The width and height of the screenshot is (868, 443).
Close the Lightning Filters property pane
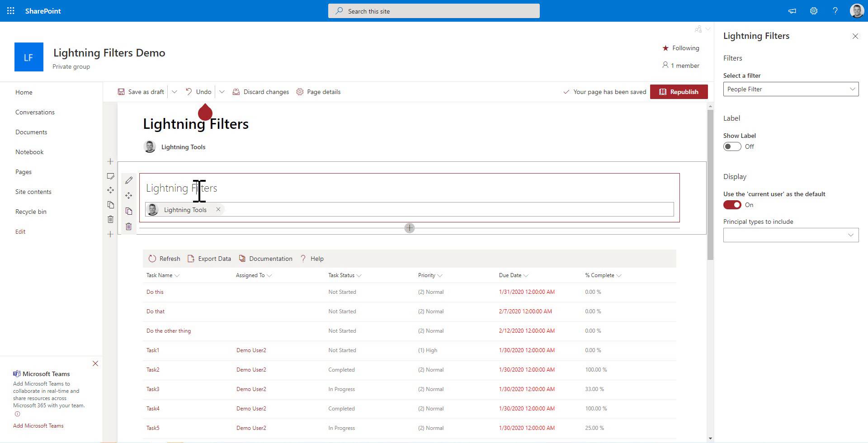point(855,36)
